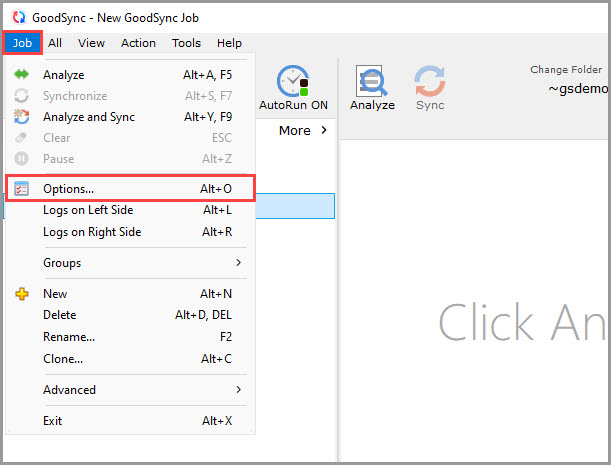Click the Options checklist icon
Viewport: 611px width, 465px height.
coord(22,188)
